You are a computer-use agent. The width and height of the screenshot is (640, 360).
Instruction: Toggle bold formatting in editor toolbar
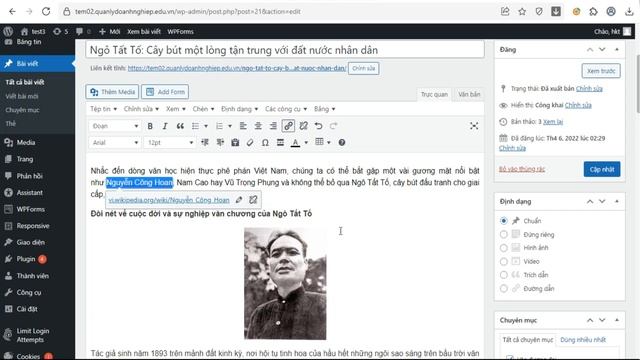150,126
